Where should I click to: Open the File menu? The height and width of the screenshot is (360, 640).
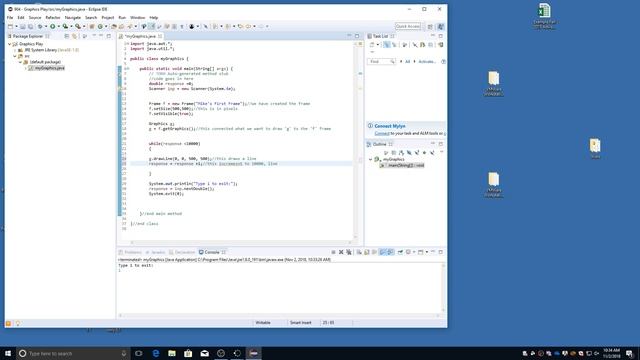(10, 18)
